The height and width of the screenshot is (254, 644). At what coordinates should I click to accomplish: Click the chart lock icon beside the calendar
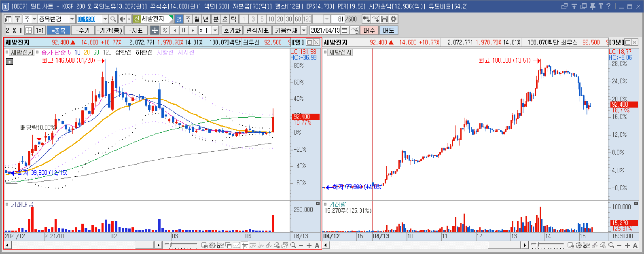click(355, 30)
